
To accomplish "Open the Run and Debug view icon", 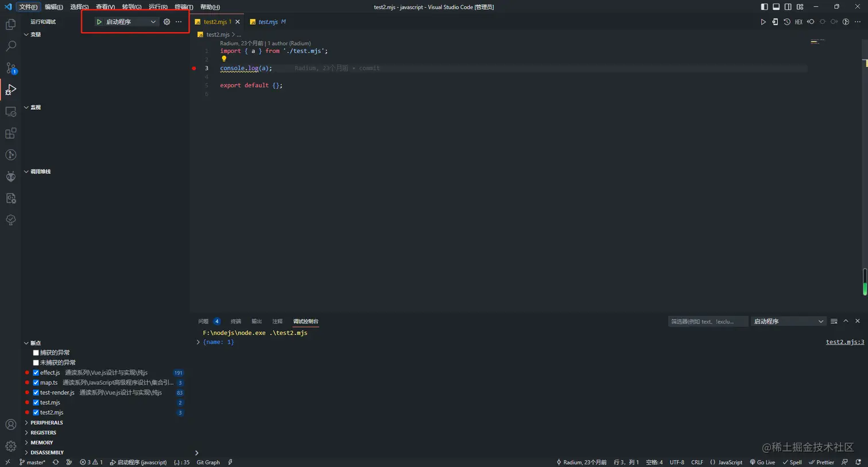I will click(10, 90).
